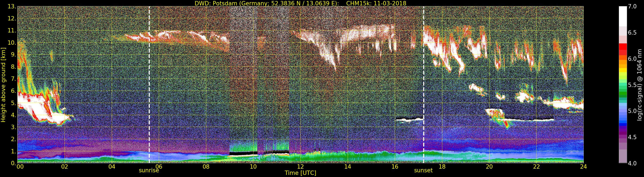Click the 00 hour tick on time axis
The height and width of the screenshot is (177, 644).
pos(20,167)
